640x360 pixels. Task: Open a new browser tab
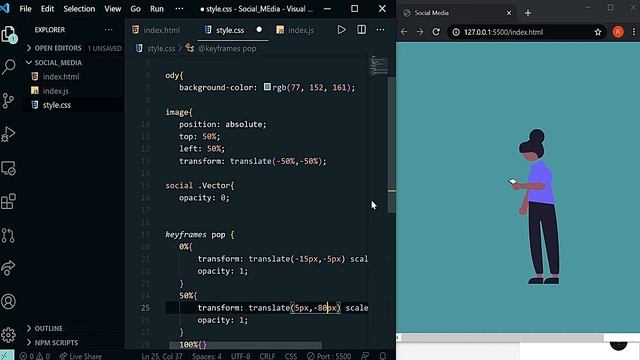pos(528,13)
